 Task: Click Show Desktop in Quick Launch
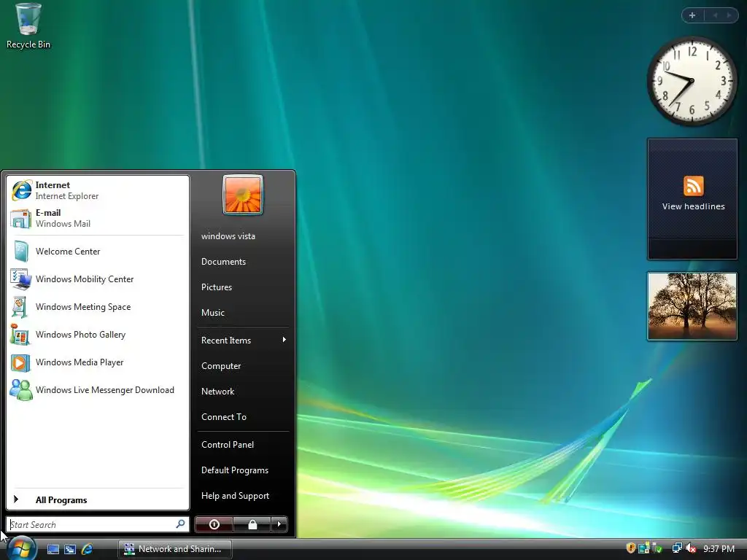pyautogui.click(x=53, y=549)
